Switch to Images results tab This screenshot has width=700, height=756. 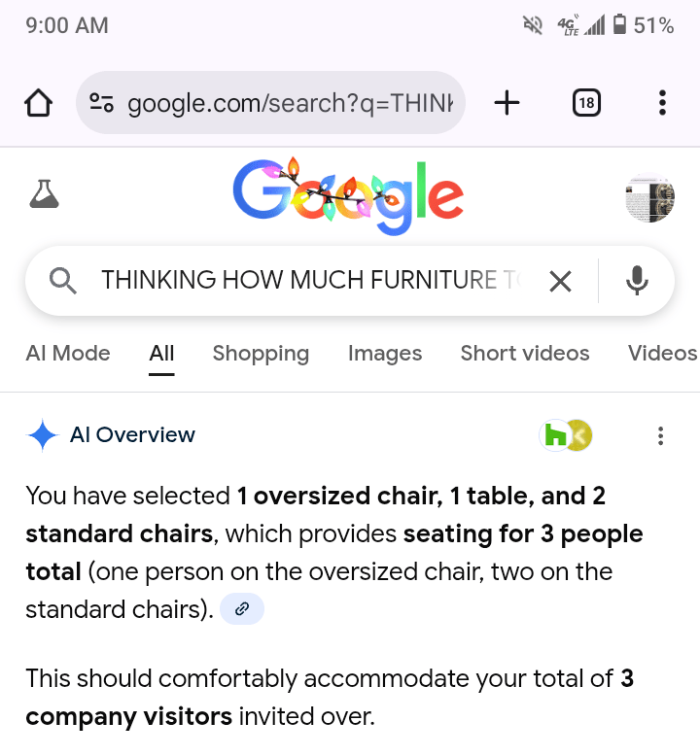click(x=385, y=354)
